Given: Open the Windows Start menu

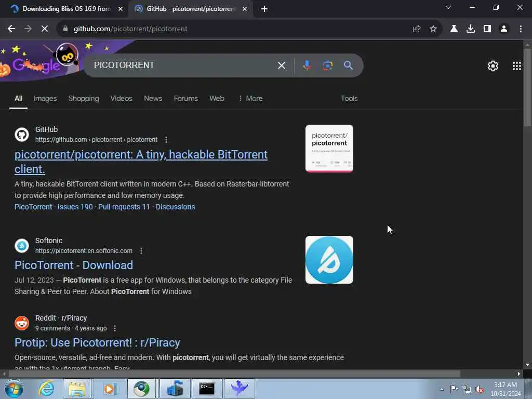Looking at the screenshot, I should tap(14, 389).
